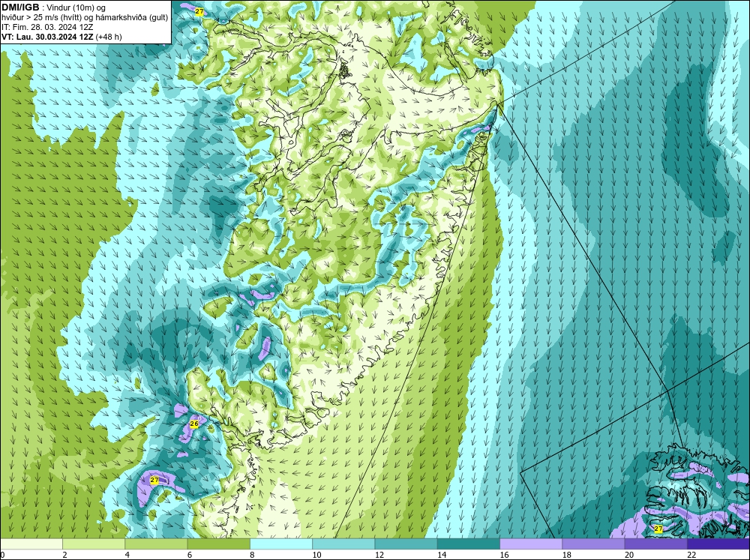Click the yellow 26 gust label
Image resolution: width=750 pixels, height=560 pixels.
[194, 424]
